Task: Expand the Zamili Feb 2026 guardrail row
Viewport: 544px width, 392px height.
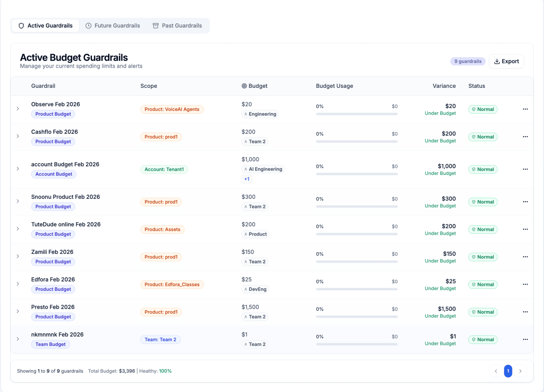Action: (x=18, y=256)
